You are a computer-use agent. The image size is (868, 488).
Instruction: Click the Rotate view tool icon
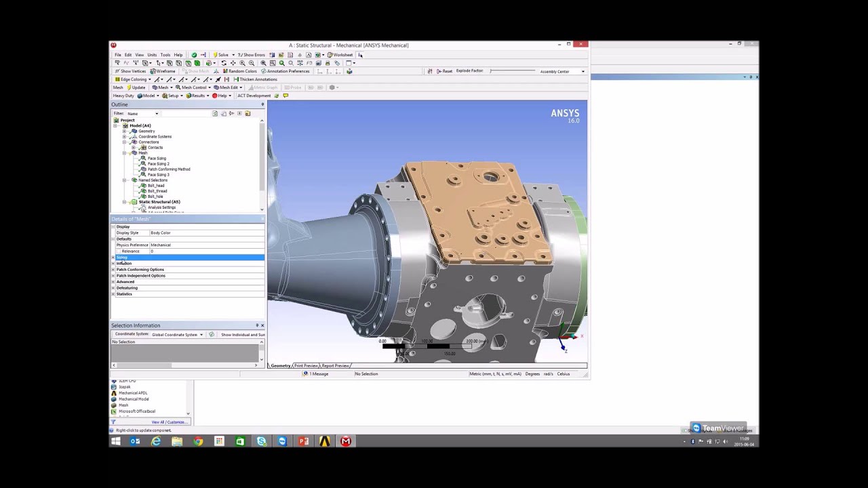click(x=224, y=63)
